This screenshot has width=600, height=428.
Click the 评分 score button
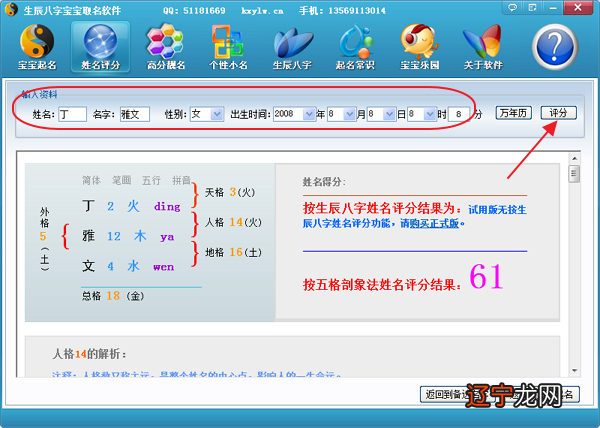[559, 113]
